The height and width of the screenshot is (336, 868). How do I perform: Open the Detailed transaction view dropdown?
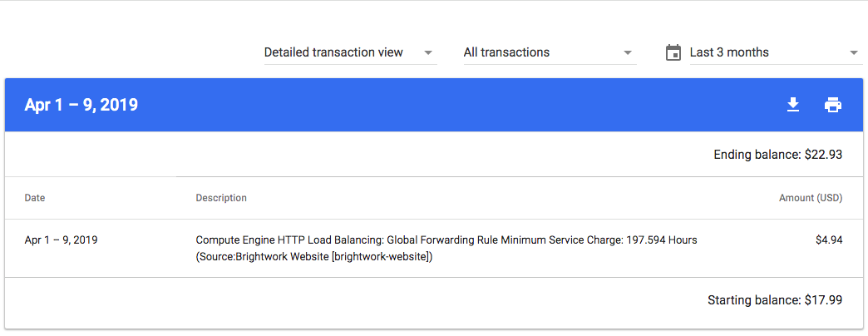click(x=350, y=52)
